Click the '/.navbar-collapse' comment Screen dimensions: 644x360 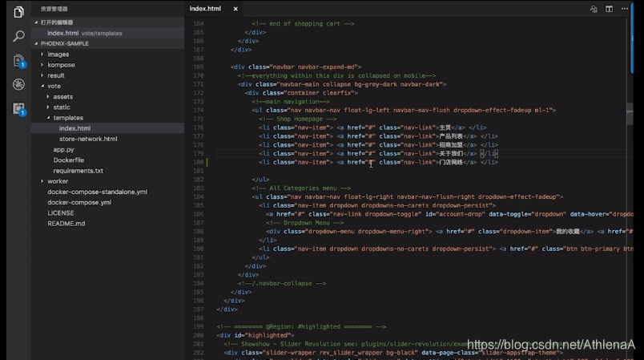pyautogui.click(x=282, y=284)
